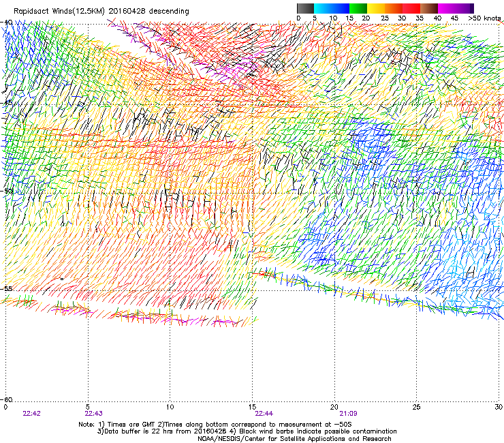Click the longitude '20' axis label
Viewport: 504px width, 443px height.
(334, 407)
